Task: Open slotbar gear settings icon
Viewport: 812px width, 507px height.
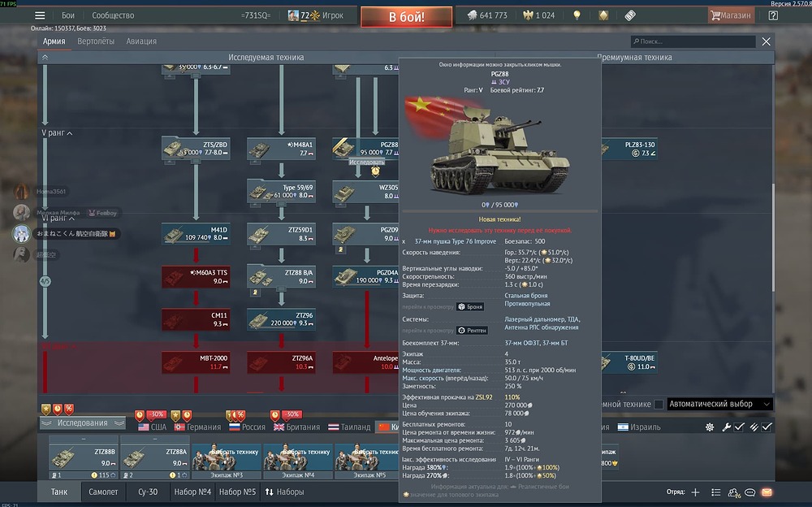Action: click(x=710, y=427)
